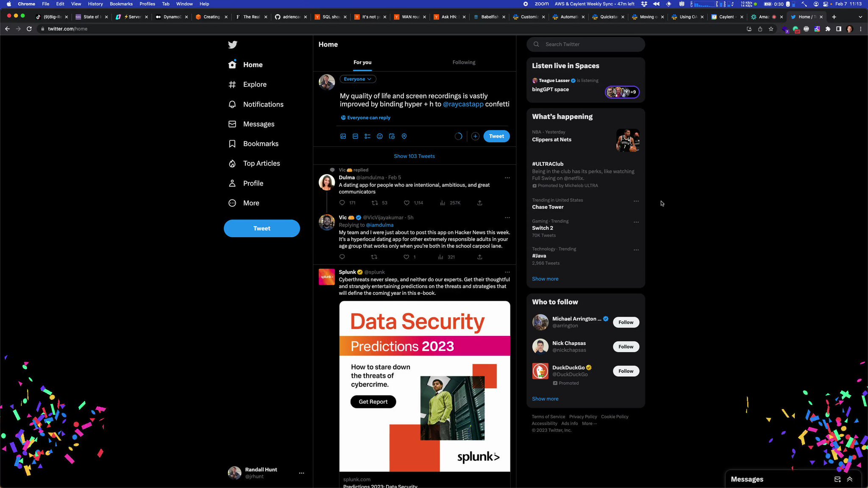Open Bookmarks icon in sidebar
Viewport: 868px width, 488px height.
tap(232, 144)
